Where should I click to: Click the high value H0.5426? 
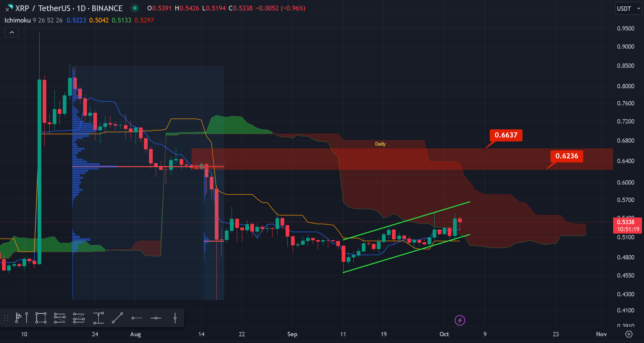tap(187, 8)
